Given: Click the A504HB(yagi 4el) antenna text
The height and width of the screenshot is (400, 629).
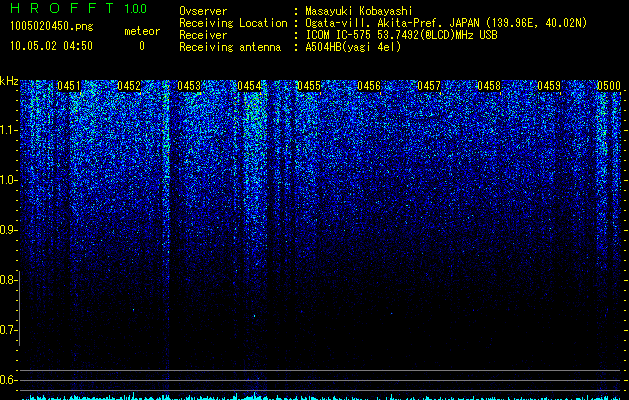Looking at the screenshot, I should (353, 47).
